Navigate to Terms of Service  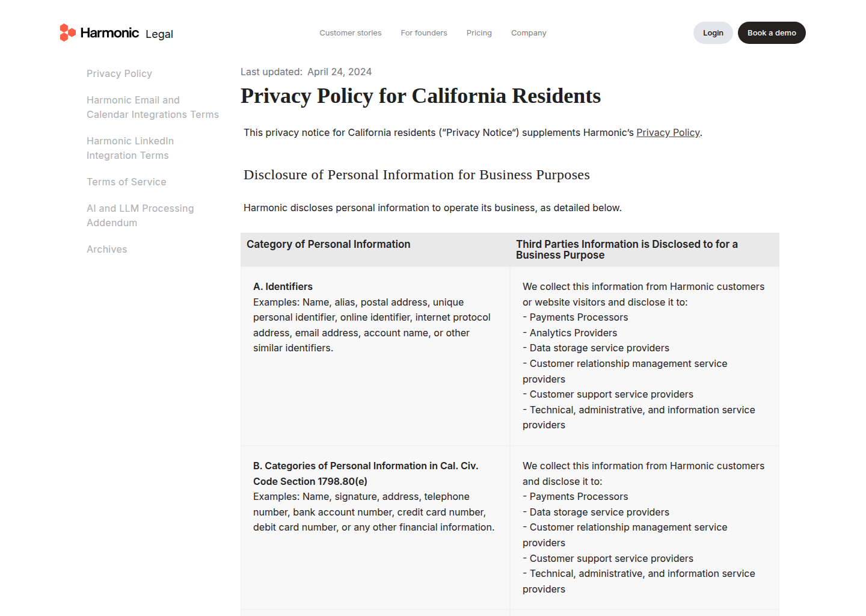coord(126,182)
